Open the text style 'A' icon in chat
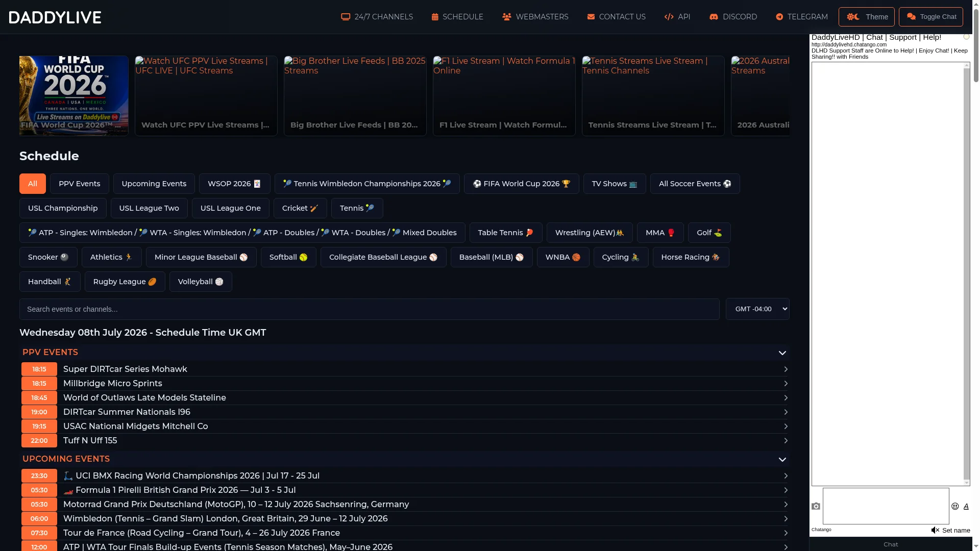This screenshot has width=980, height=551. click(966, 507)
